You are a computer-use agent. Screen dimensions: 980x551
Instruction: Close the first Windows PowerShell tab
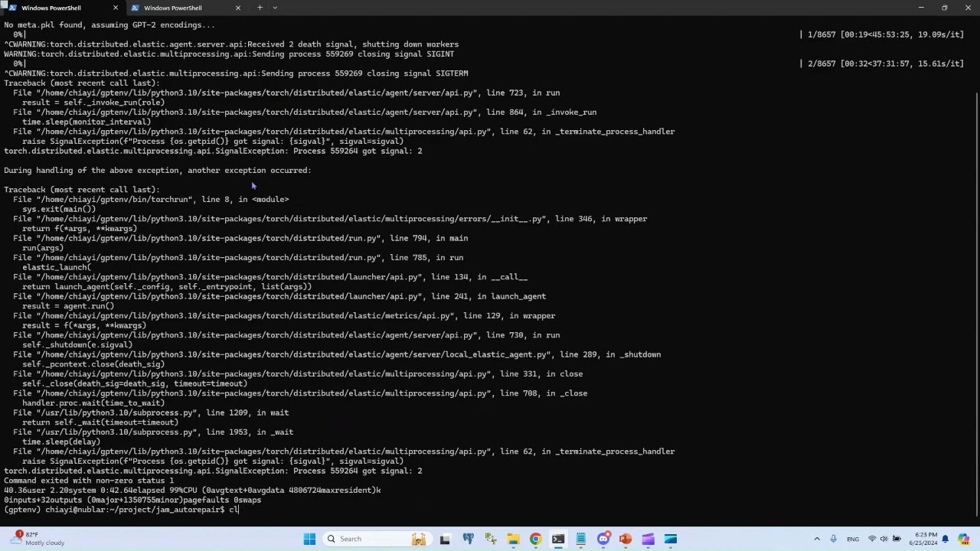(x=116, y=8)
